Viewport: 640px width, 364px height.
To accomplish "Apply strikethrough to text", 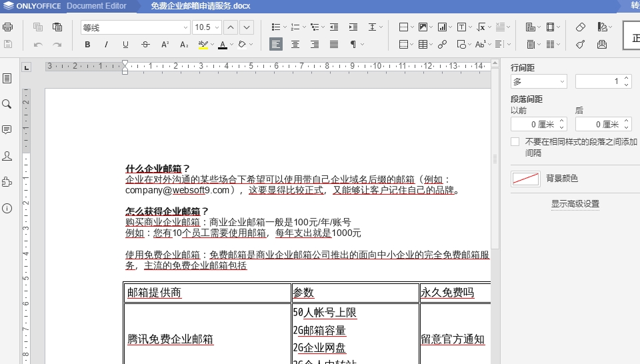I will (145, 45).
